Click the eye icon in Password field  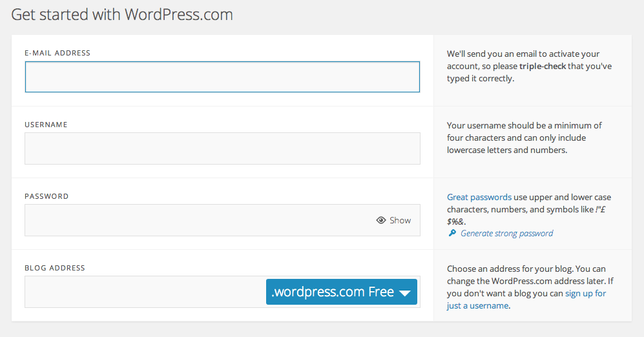380,220
